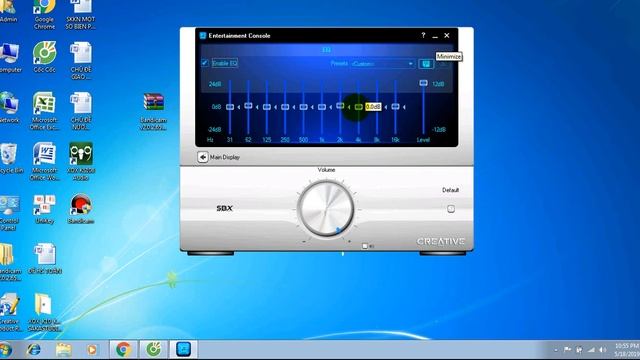
Task: Select the Unikey desktop shortcut
Action: click(x=44, y=210)
